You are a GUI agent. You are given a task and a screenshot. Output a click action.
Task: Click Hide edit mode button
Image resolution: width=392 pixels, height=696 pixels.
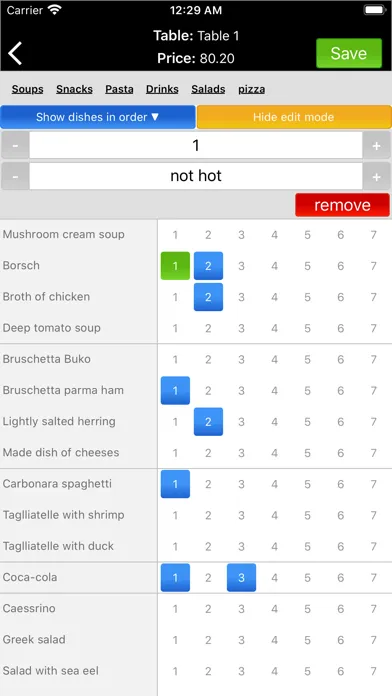tap(294, 117)
